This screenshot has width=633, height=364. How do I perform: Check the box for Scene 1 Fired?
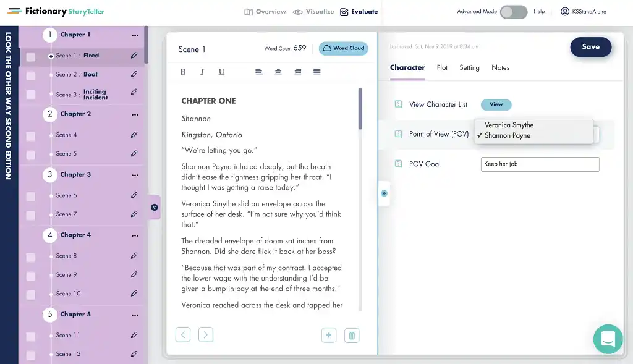[x=31, y=57]
